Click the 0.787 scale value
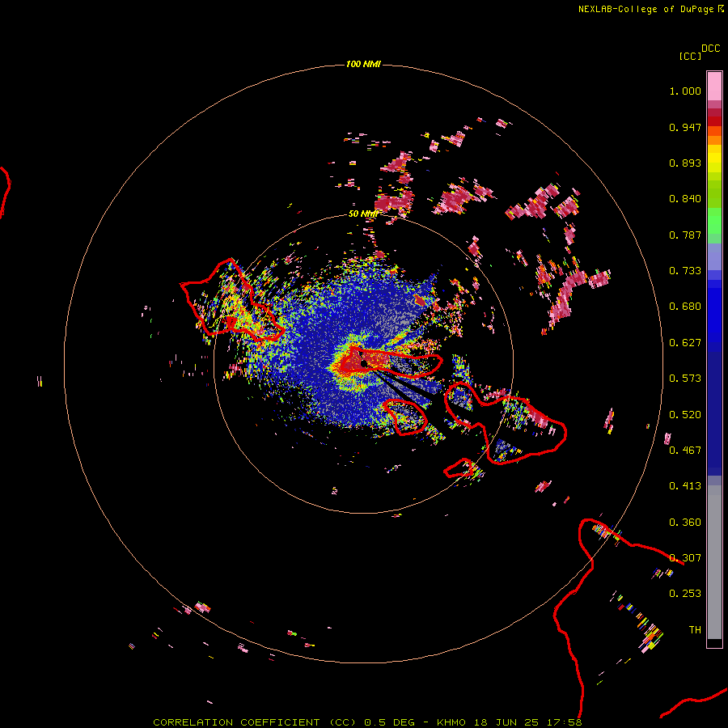Screen dimensions: 728x728 tap(685, 235)
